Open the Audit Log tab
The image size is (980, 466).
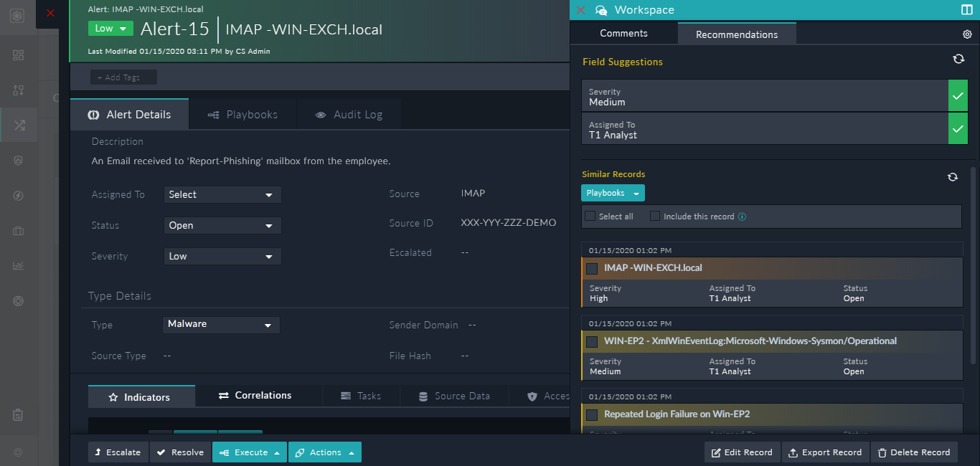click(348, 115)
